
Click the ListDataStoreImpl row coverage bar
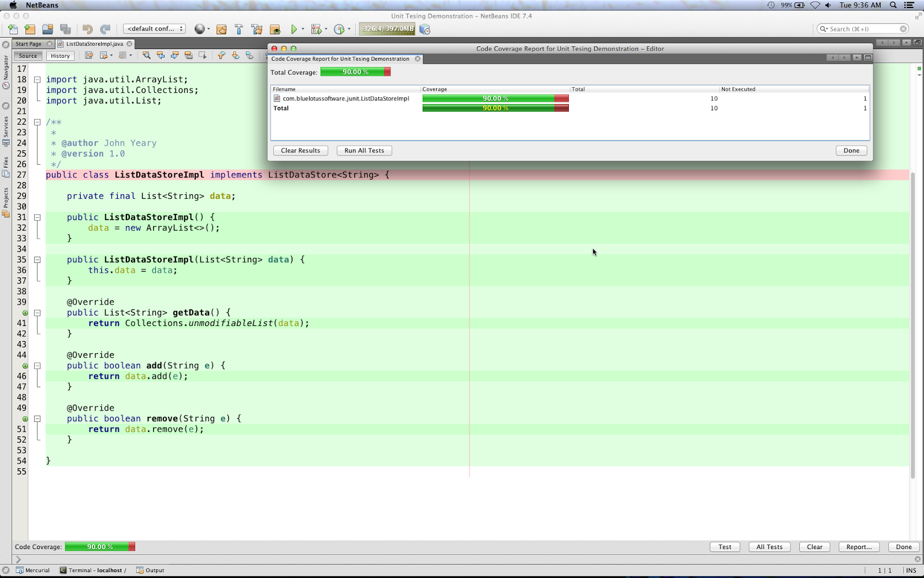click(x=495, y=99)
